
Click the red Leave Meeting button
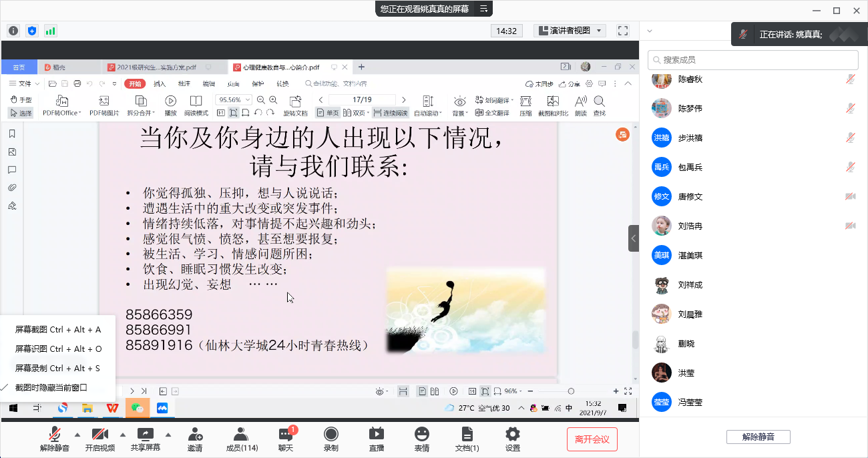(592, 439)
